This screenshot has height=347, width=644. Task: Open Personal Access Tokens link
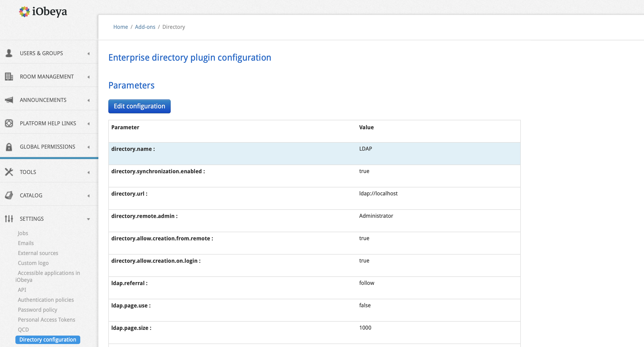46,320
